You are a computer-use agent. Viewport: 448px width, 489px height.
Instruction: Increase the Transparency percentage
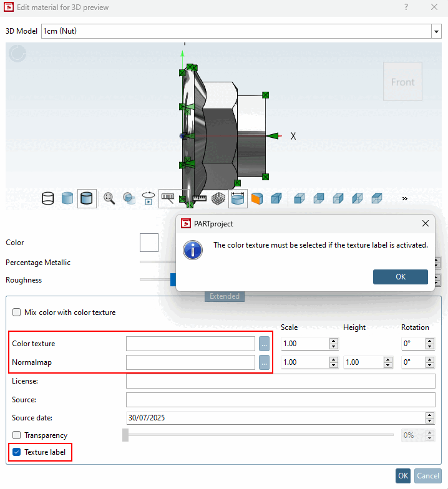429,432
